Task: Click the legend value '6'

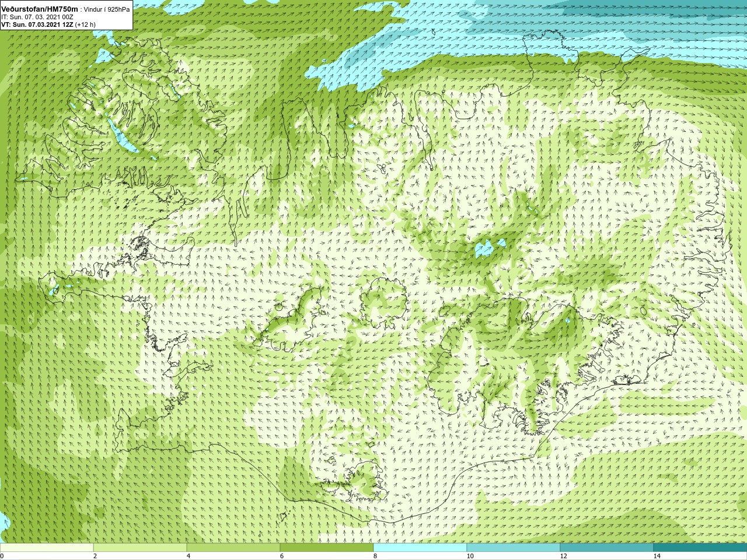Action: pyautogui.click(x=282, y=556)
